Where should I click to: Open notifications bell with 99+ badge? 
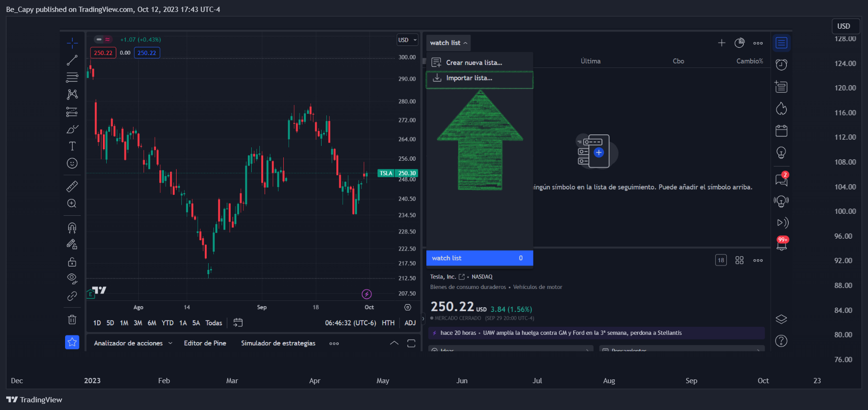pos(782,244)
